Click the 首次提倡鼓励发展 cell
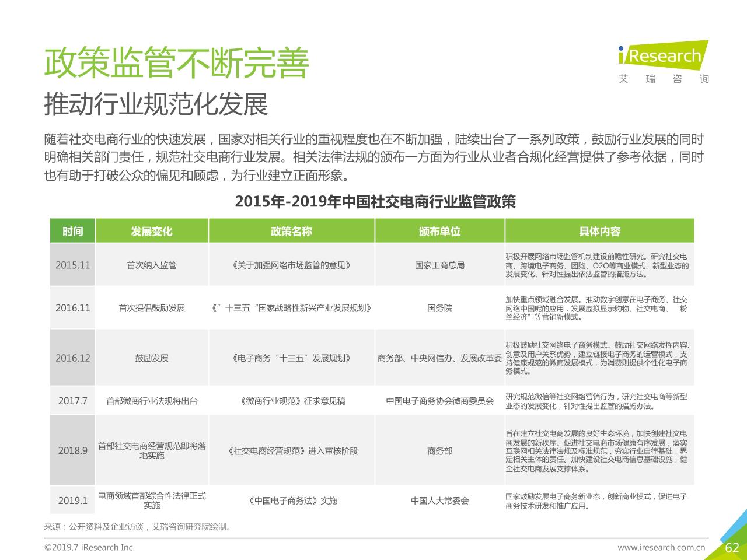Image resolution: width=747 pixels, height=560 pixels. pyautogui.click(x=152, y=307)
